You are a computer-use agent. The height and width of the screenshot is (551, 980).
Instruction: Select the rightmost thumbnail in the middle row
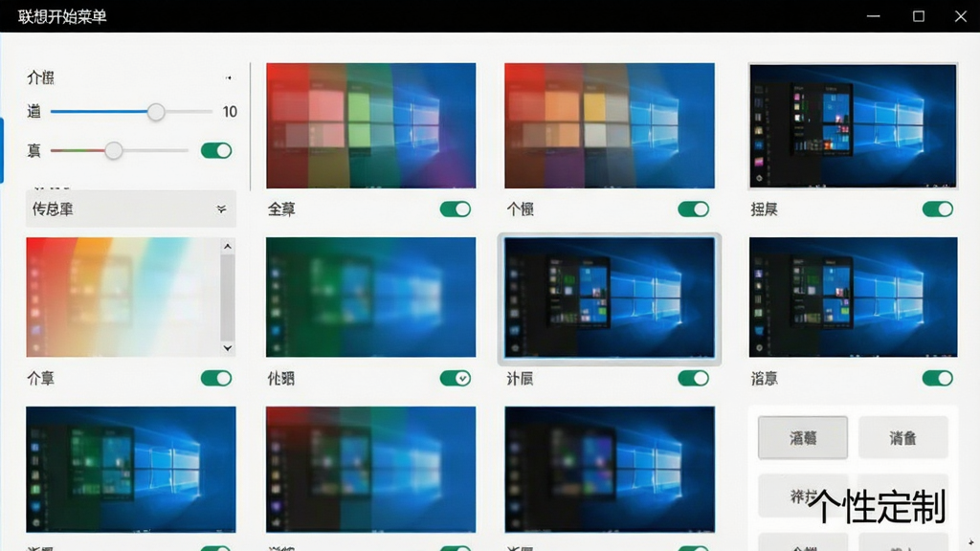tap(853, 298)
